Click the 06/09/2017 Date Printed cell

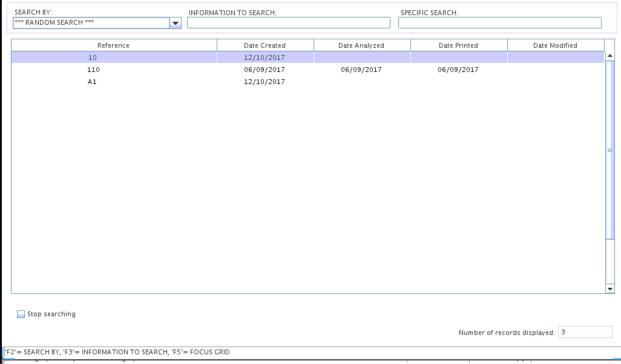(x=458, y=70)
